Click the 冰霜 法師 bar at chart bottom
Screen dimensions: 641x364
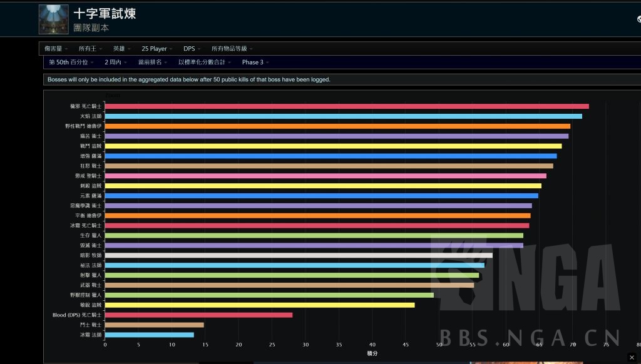point(149,335)
